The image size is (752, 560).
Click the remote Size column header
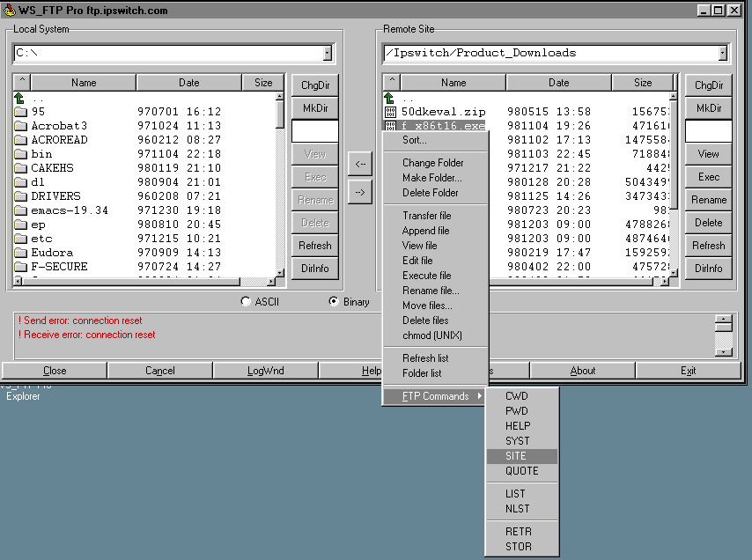[x=643, y=83]
